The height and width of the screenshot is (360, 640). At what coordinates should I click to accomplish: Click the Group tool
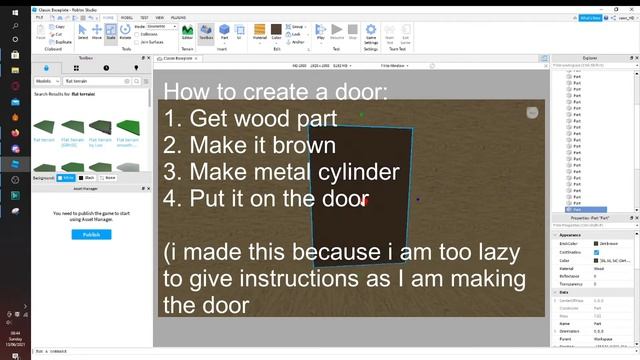pyautogui.click(x=295, y=27)
